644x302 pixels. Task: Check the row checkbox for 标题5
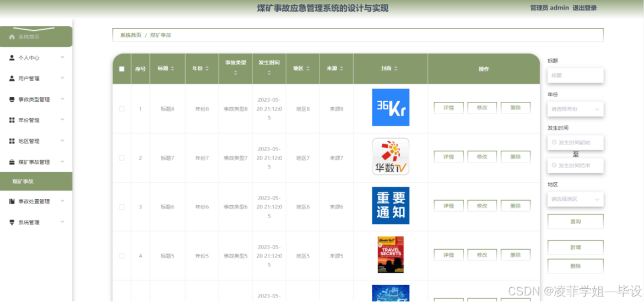(122, 256)
